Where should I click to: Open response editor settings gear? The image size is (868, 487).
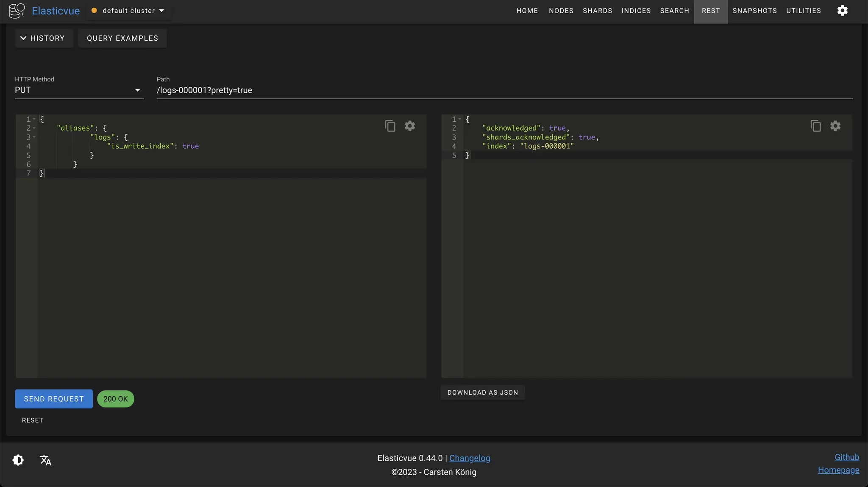835,126
